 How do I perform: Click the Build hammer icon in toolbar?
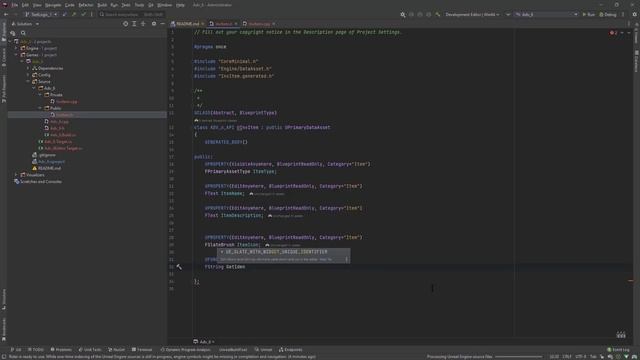coord(438,14)
